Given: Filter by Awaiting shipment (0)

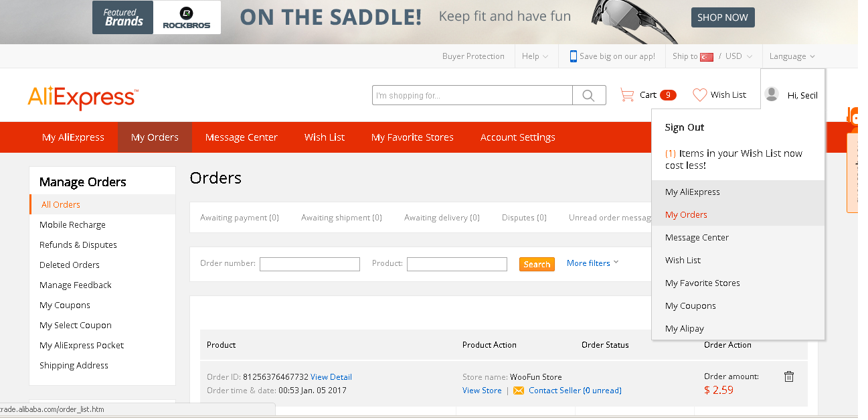Looking at the screenshot, I should click(341, 218).
